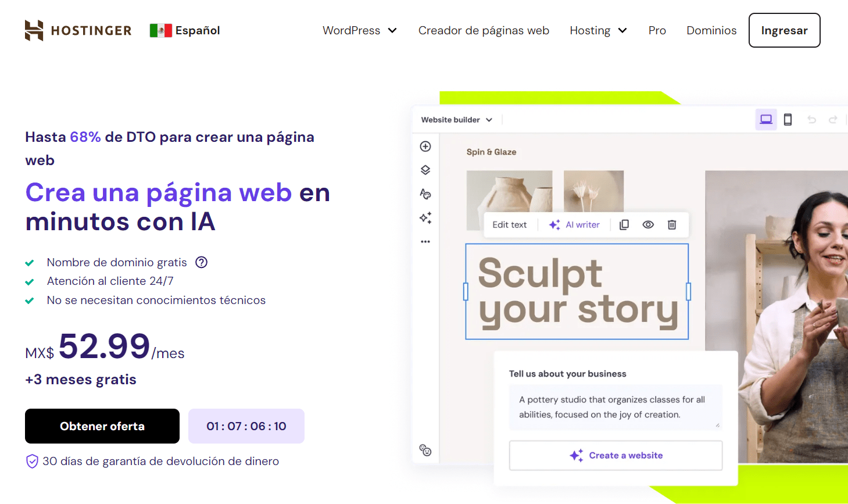848x504 pixels.
Task: Open the Website builder dropdown
Action: click(x=457, y=120)
